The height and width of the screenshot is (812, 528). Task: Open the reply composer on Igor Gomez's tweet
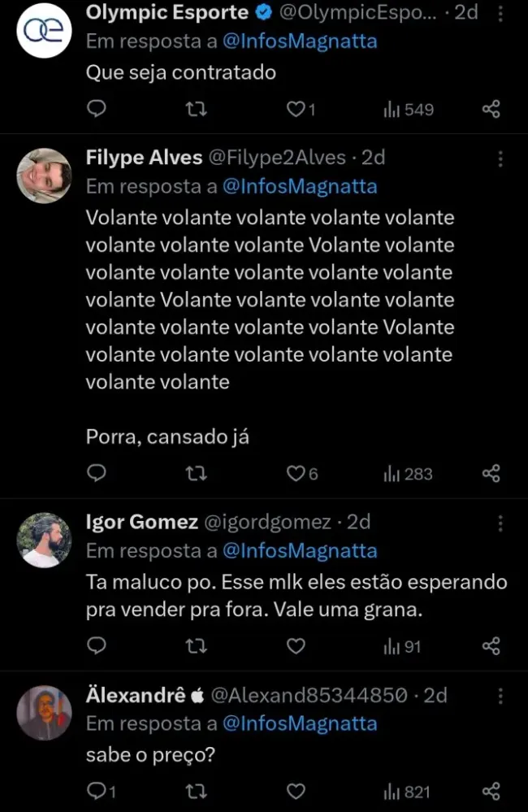[x=97, y=645]
